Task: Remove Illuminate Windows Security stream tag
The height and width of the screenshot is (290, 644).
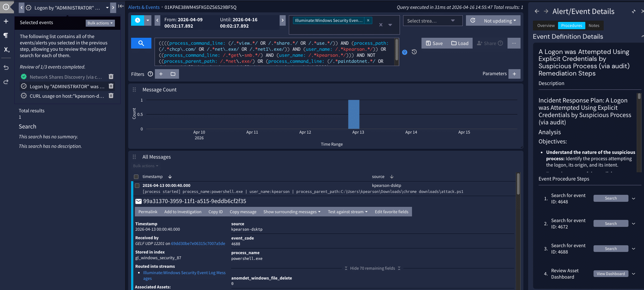Action: click(x=368, y=20)
